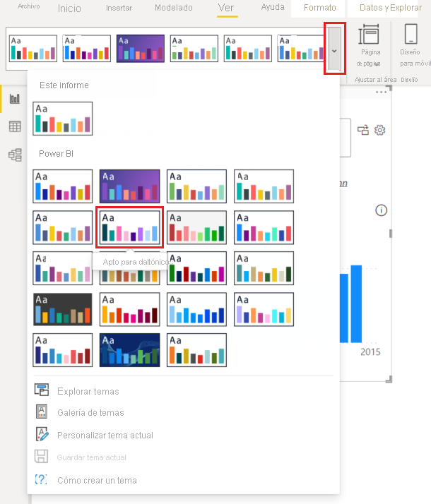Click the 2015 axis label on chart

[370, 352]
